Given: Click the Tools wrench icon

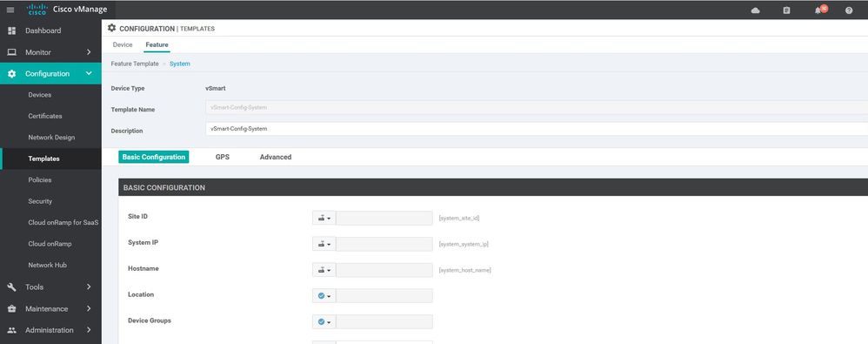Looking at the screenshot, I should click(x=11, y=287).
